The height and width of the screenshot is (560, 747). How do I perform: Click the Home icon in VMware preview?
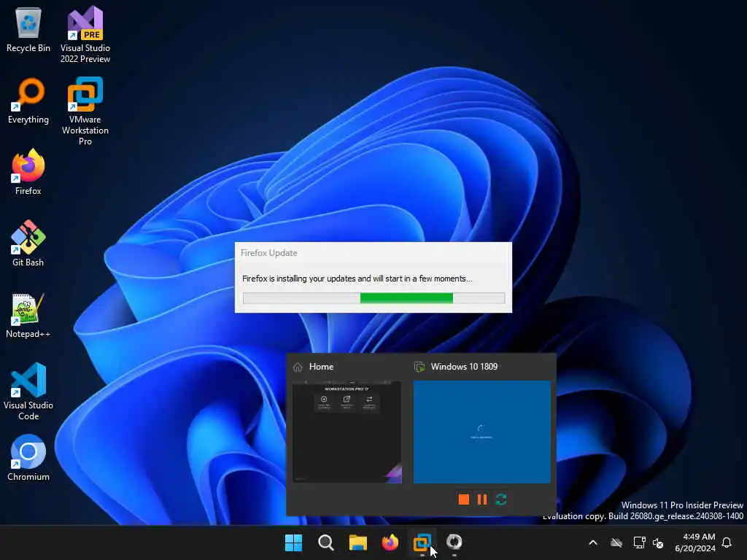pos(298,367)
